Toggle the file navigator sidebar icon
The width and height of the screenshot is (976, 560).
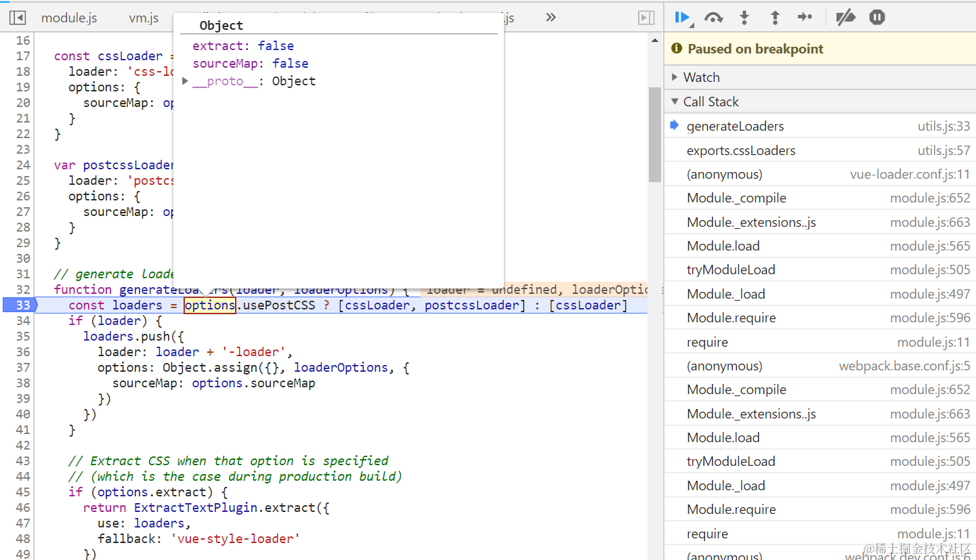click(18, 18)
